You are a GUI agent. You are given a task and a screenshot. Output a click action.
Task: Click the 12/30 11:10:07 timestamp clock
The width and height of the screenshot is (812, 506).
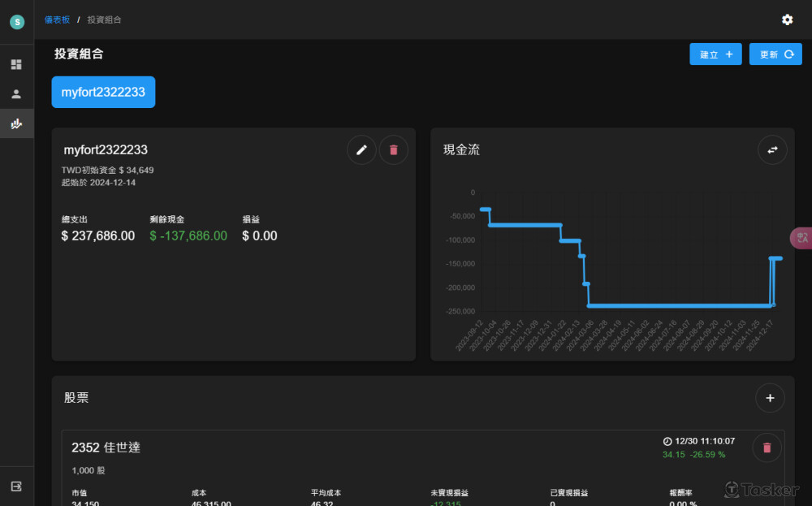[667, 441]
